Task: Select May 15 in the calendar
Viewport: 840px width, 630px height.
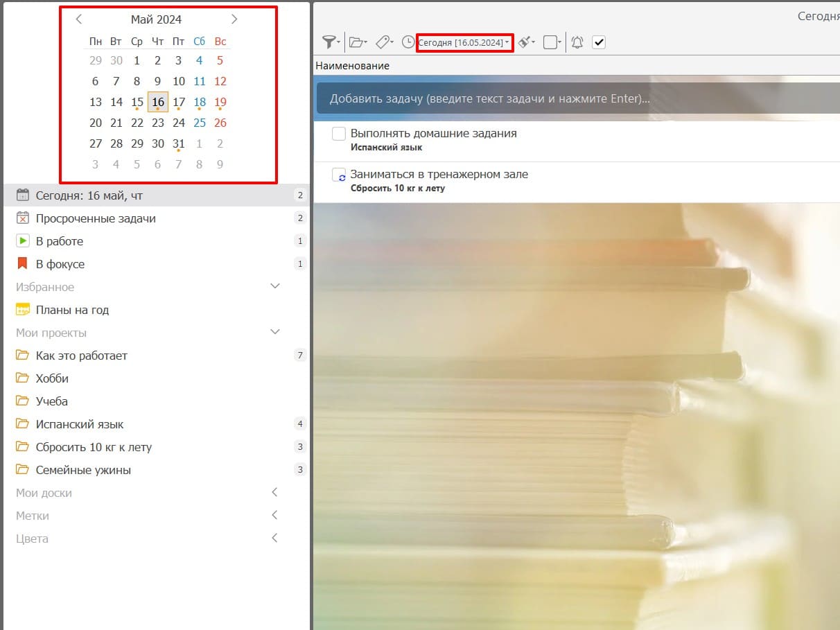Action: (137, 102)
